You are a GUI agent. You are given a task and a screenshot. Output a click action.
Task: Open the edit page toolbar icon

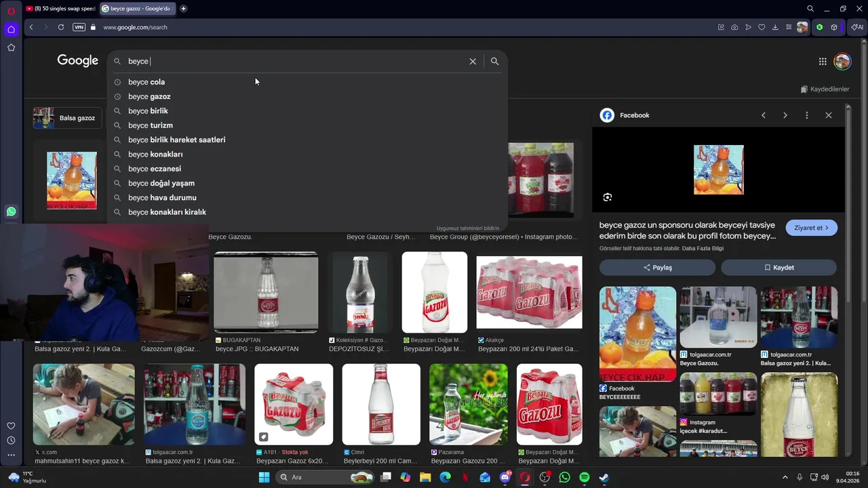click(x=721, y=27)
